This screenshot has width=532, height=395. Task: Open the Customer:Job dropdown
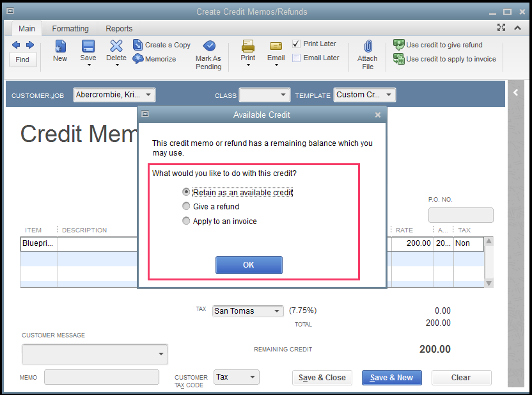pyautogui.click(x=148, y=95)
